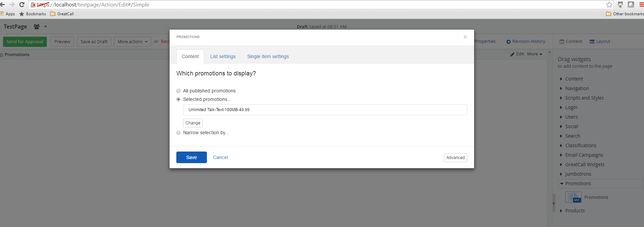Open the Layout view in right panel
The image size is (644, 227).
click(600, 41)
